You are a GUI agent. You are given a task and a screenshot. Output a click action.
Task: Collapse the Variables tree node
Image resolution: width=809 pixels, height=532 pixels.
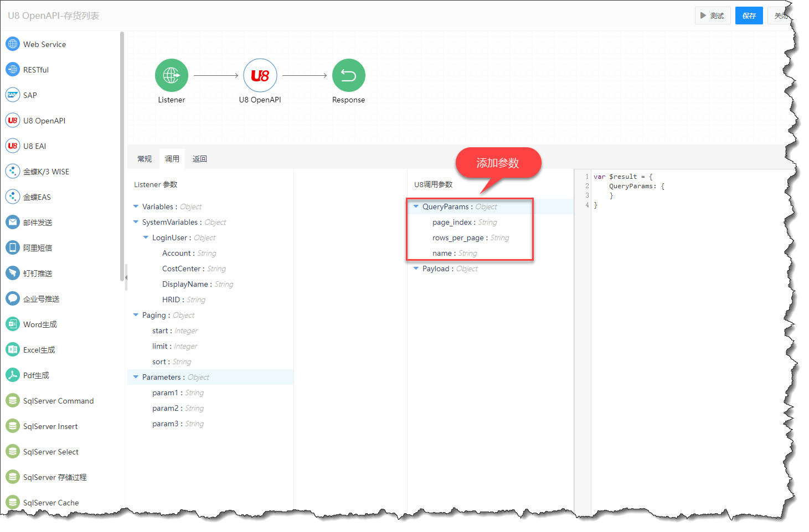tap(136, 206)
